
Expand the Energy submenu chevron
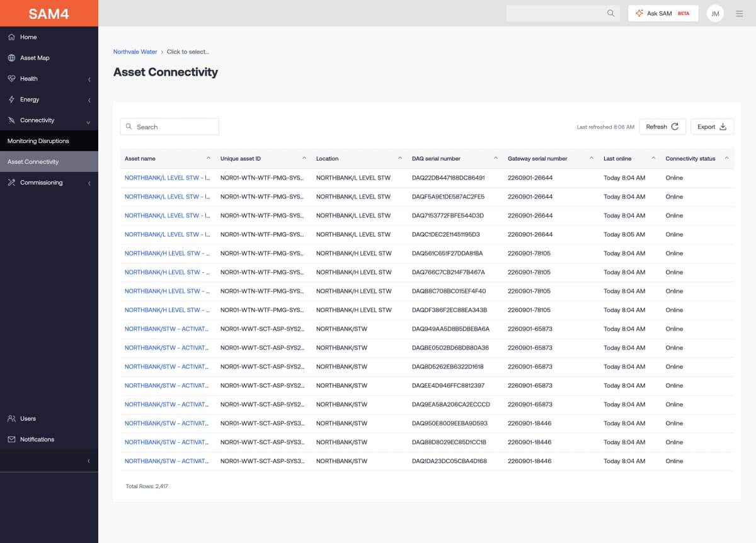tap(89, 100)
